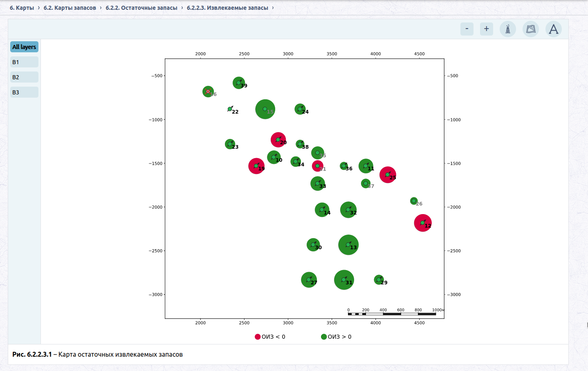Switch to layer B1
This screenshot has width=588, height=371.
(24, 62)
